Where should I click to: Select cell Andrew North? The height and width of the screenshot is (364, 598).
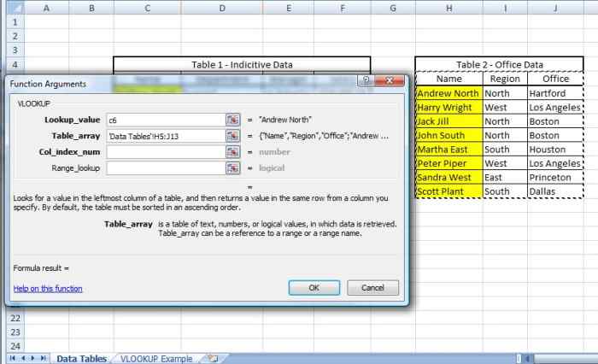448,93
